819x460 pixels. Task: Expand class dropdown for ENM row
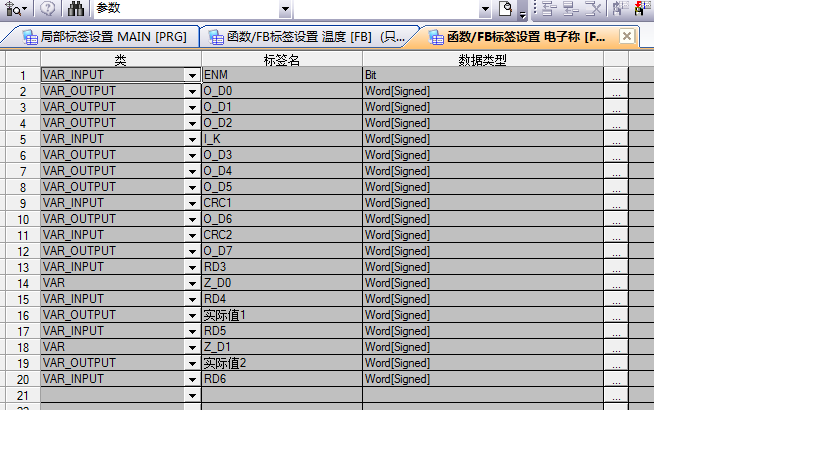[x=192, y=75]
